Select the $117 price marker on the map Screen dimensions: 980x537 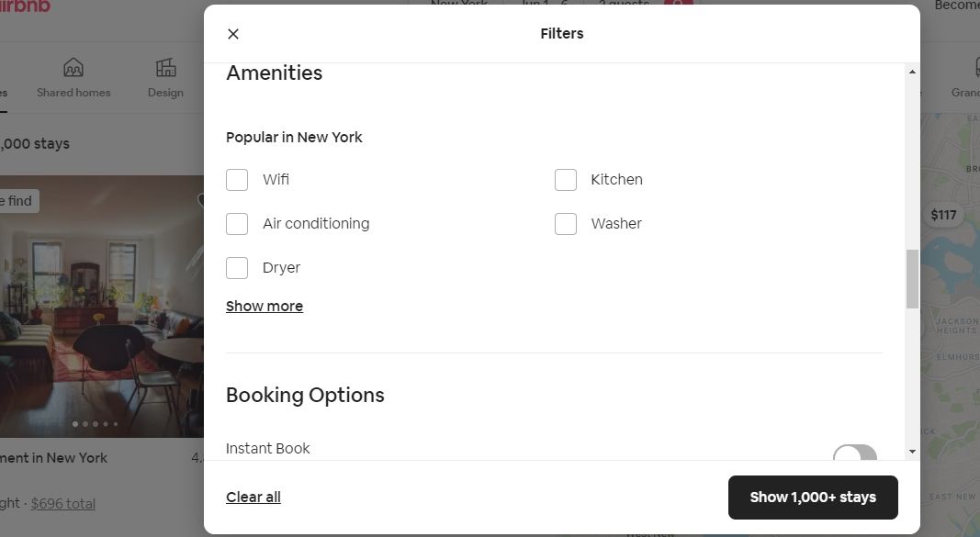943,215
